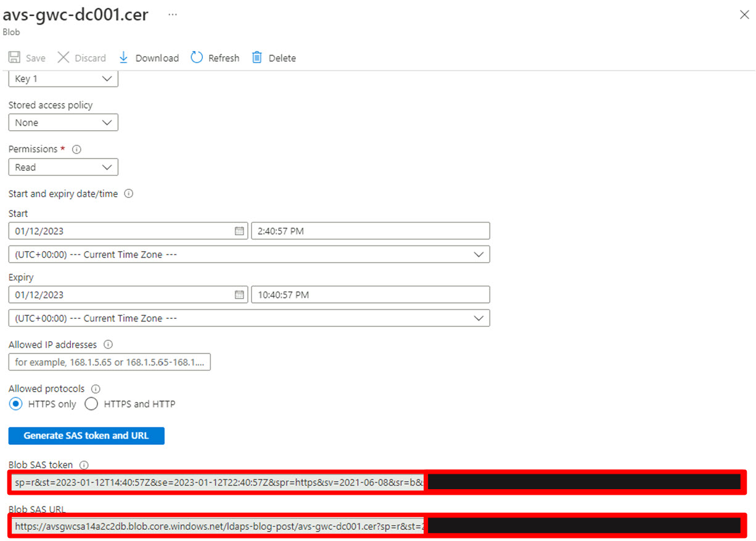
Task: Click the disabled Save button
Action: [27, 58]
